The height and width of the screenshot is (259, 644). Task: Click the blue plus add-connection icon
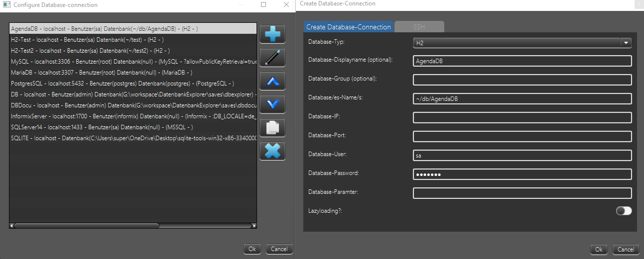(x=272, y=34)
